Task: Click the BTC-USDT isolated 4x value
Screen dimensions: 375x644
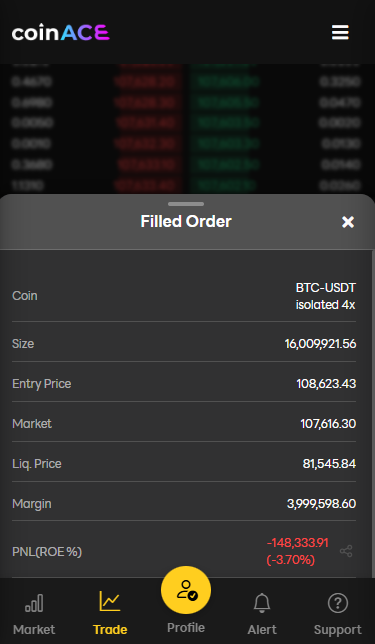Action: [x=325, y=297]
